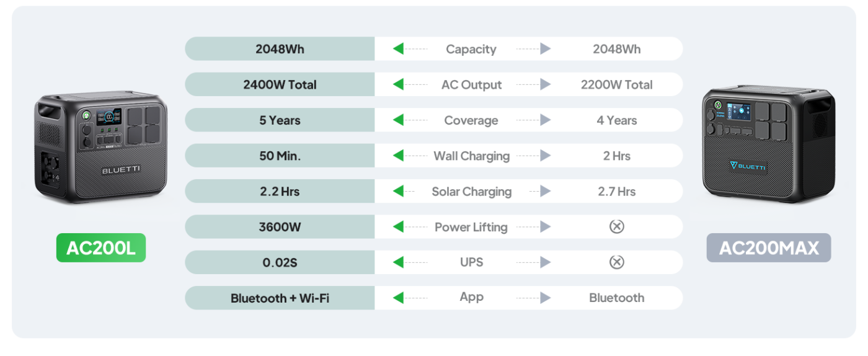
Task: Click the AC200MAX power station image
Action: point(769,146)
